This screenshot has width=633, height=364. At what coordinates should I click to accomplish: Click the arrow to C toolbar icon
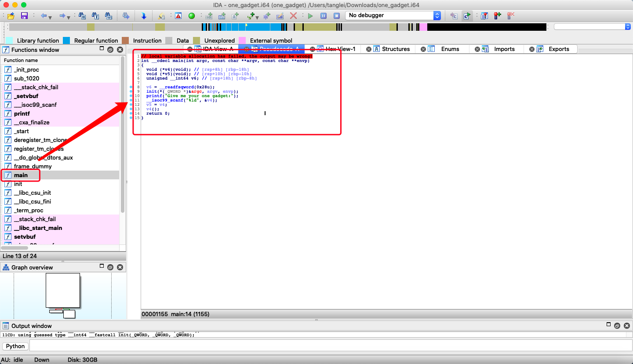[x=454, y=16]
